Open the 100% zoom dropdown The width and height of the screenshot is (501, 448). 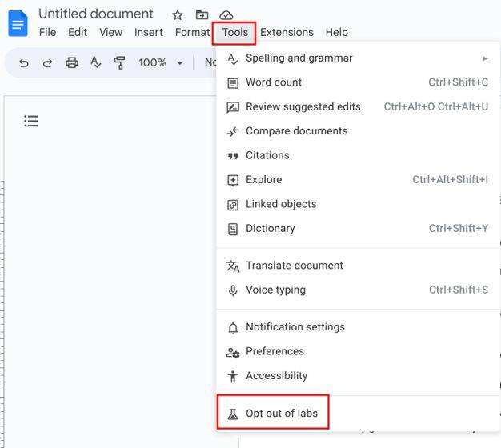tap(160, 62)
